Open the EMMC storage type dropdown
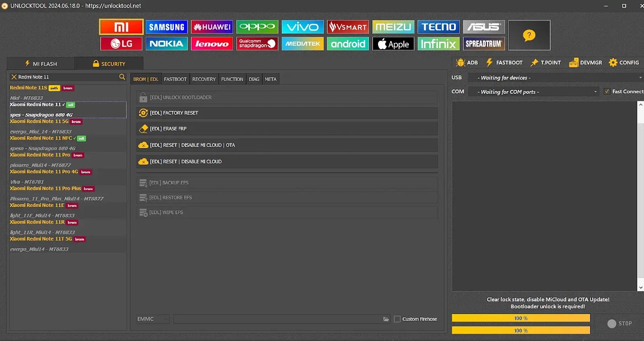 [153, 319]
